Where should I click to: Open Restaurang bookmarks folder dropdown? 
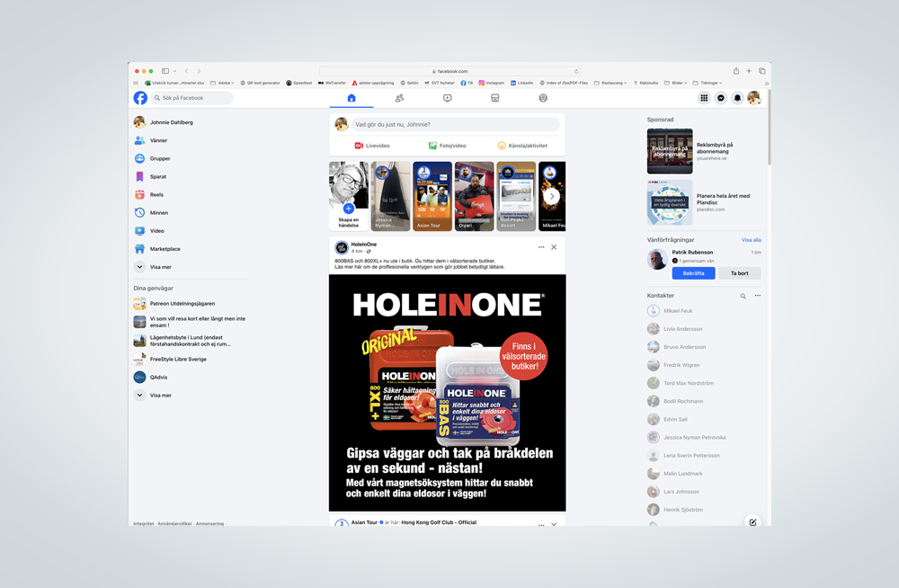pos(610,83)
